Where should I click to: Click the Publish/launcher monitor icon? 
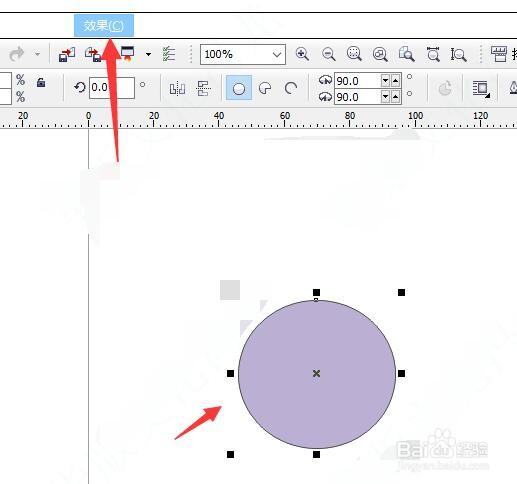pos(127,54)
